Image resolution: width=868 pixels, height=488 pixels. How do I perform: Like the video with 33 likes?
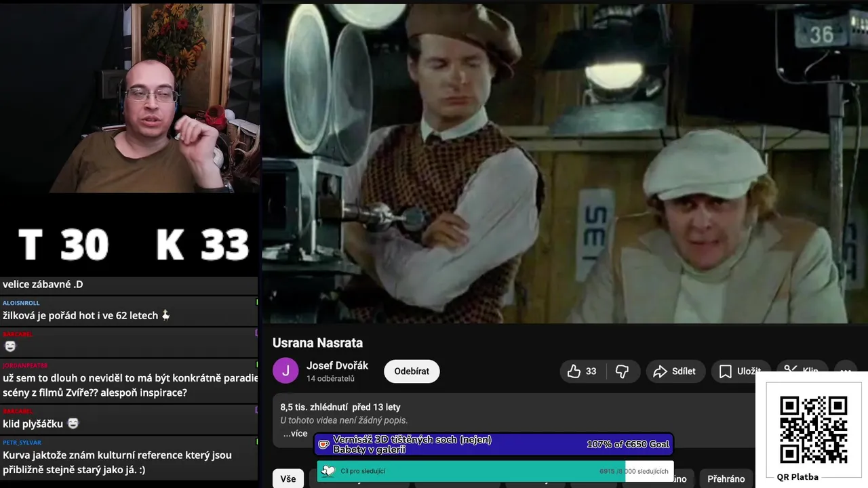tap(582, 371)
